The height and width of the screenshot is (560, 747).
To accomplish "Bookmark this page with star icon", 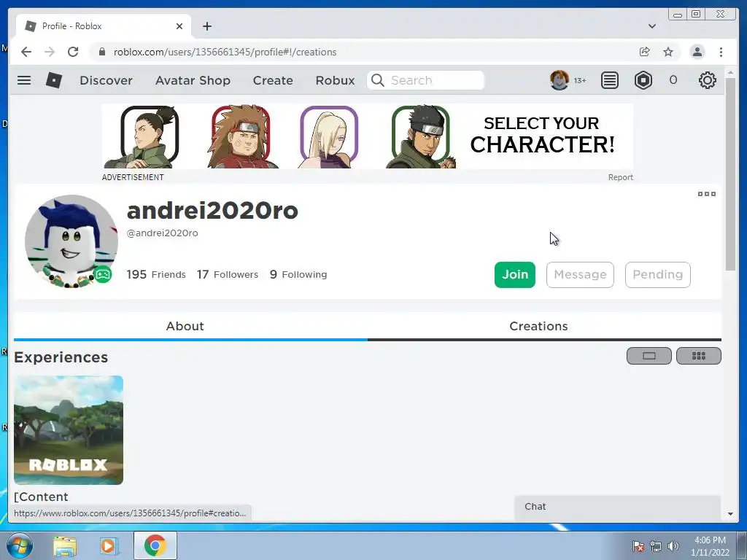I will pyautogui.click(x=668, y=52).
